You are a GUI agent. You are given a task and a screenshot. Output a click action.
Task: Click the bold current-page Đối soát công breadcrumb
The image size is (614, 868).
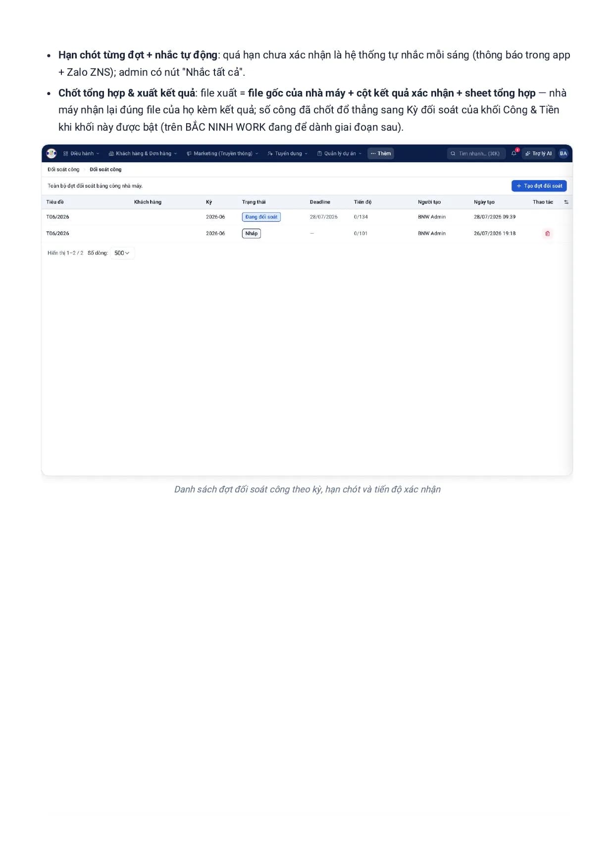[105, 169]
